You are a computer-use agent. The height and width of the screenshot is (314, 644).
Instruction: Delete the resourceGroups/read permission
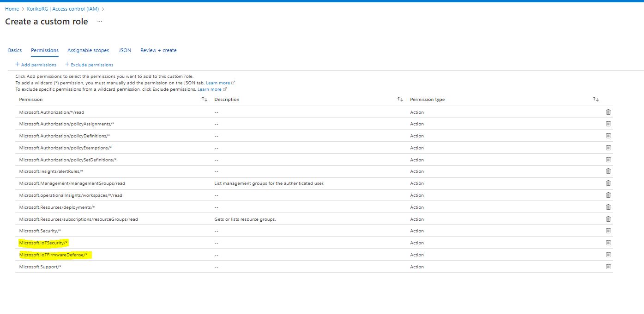pyautogui.click(x=608, y=219)
